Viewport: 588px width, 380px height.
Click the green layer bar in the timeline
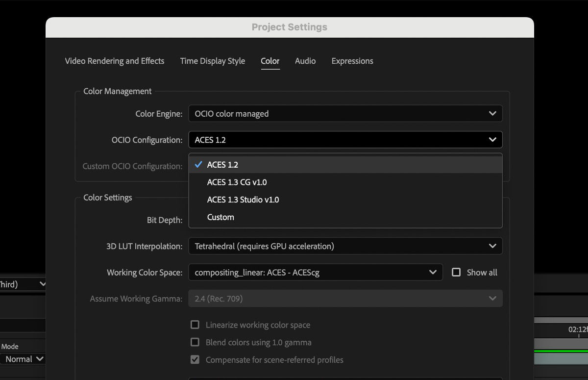563,351
